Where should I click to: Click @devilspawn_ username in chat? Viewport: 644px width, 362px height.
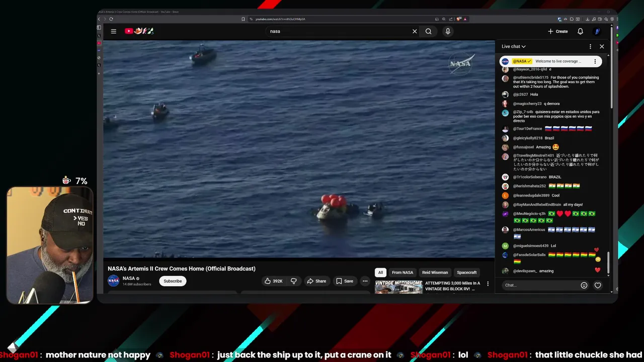[525, 271]
